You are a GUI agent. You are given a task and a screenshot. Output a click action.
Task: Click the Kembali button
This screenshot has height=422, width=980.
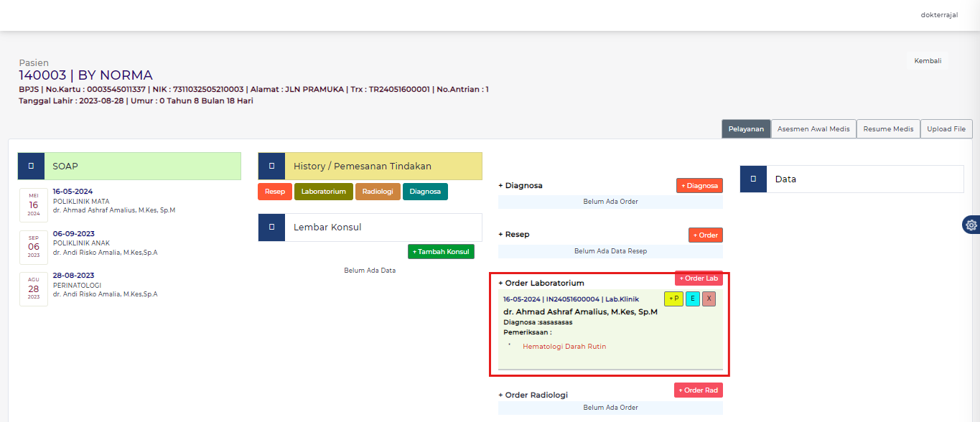pyautogui.click(x=928, y=61)
